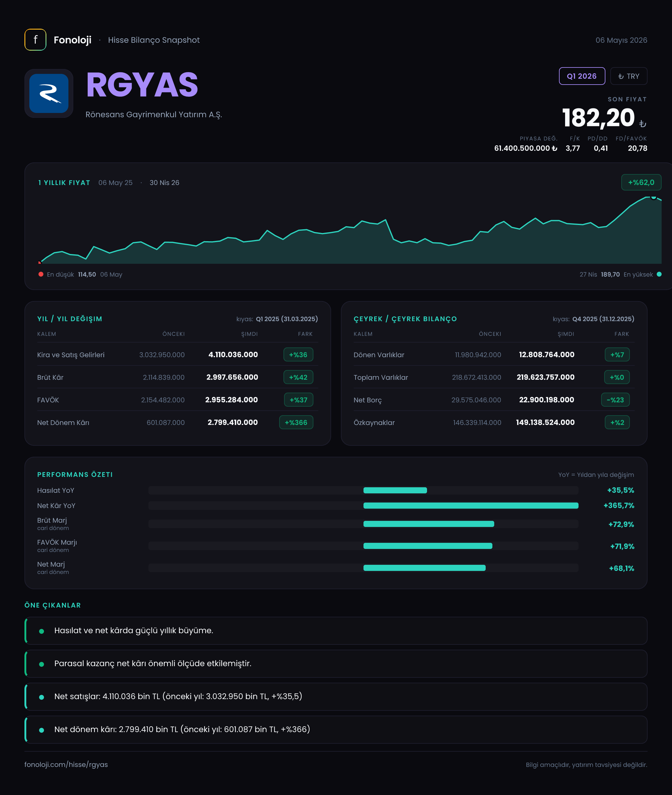Click the previous Brüt Kâr value 2.114.839.000
Screen dimensions: 672x795
coord(164,377)
